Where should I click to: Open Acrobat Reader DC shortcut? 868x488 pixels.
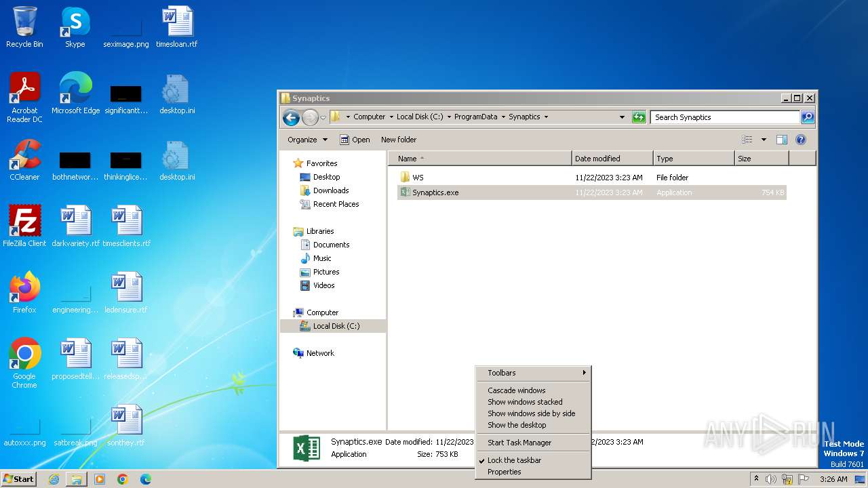click(24, 97)
